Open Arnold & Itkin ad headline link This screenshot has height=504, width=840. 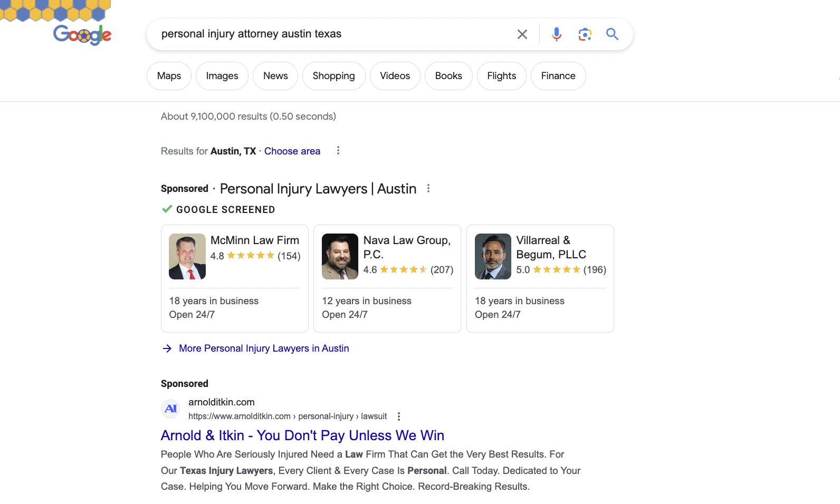302,435
